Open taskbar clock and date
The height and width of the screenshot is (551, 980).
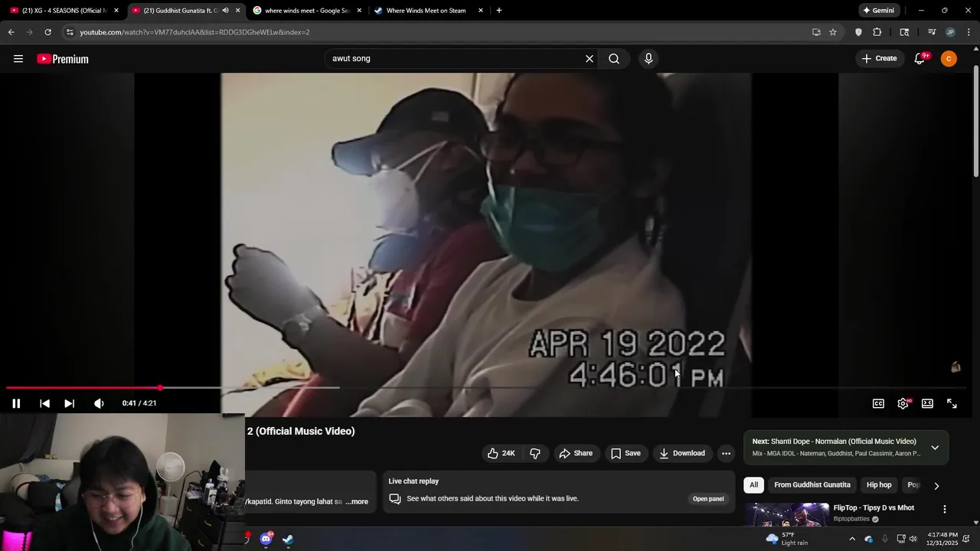942,539
